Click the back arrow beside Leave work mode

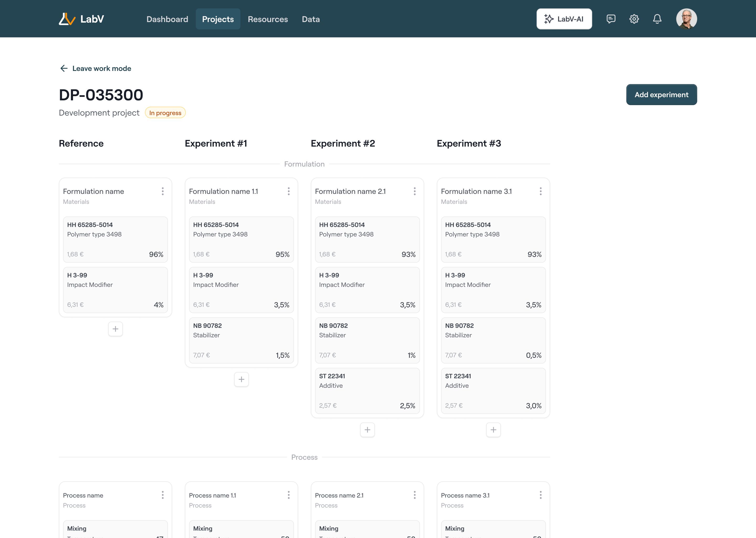(x=64, y=68)
